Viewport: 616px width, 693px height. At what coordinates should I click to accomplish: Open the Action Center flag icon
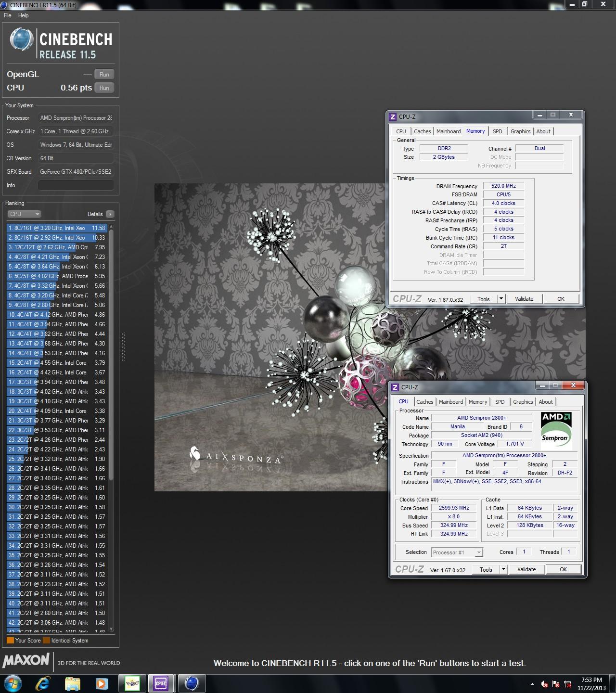tap(556, 684)
